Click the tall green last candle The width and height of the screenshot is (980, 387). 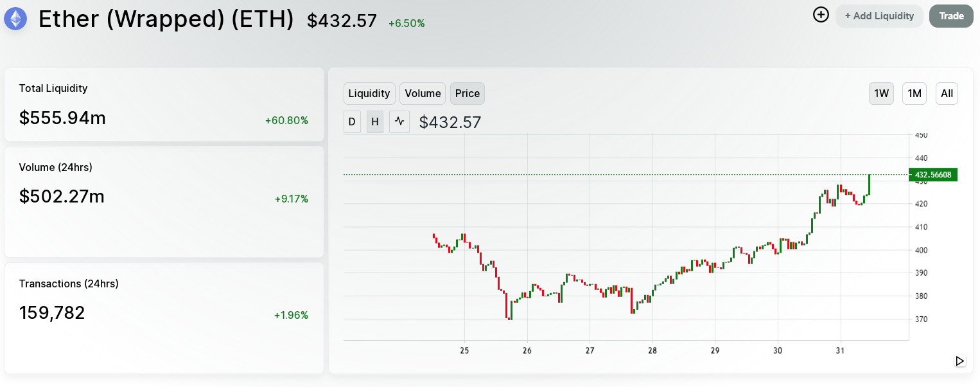point(869,184)
